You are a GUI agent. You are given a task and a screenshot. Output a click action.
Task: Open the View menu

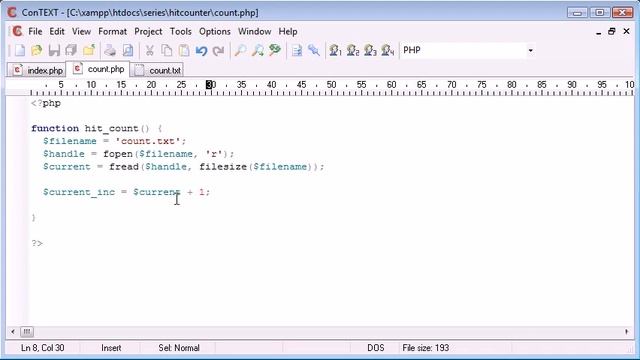tap(81, 31)
